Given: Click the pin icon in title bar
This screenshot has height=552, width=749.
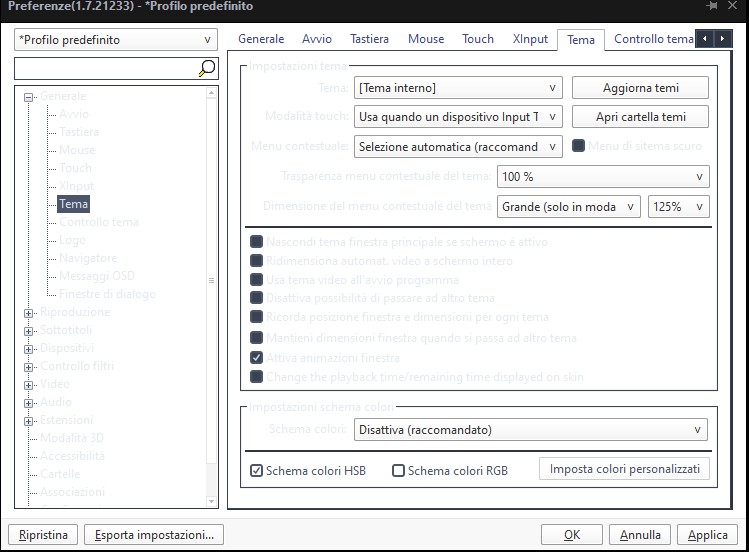Looking at the screenshot, I should click(x=712, y=6).
